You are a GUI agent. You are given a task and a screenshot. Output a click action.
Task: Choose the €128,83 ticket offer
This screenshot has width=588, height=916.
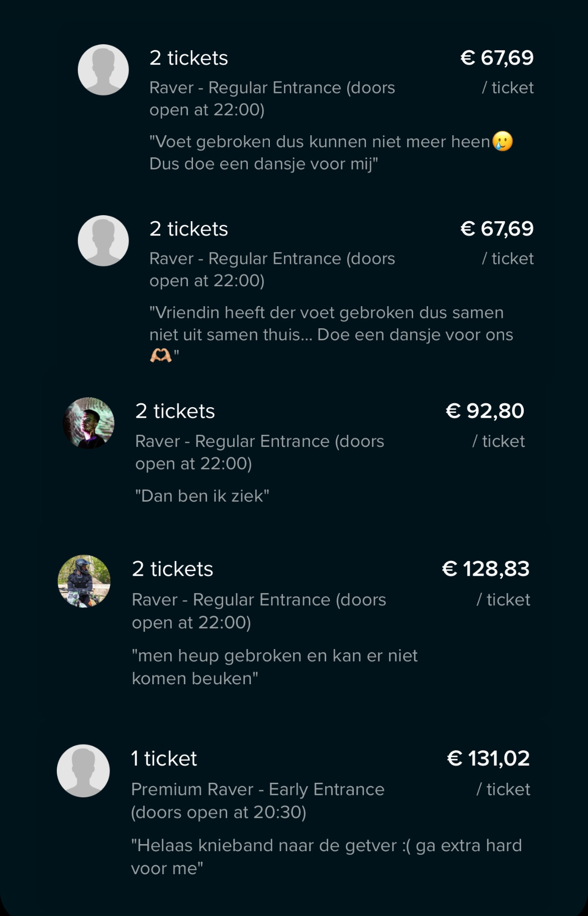[485, 569]
